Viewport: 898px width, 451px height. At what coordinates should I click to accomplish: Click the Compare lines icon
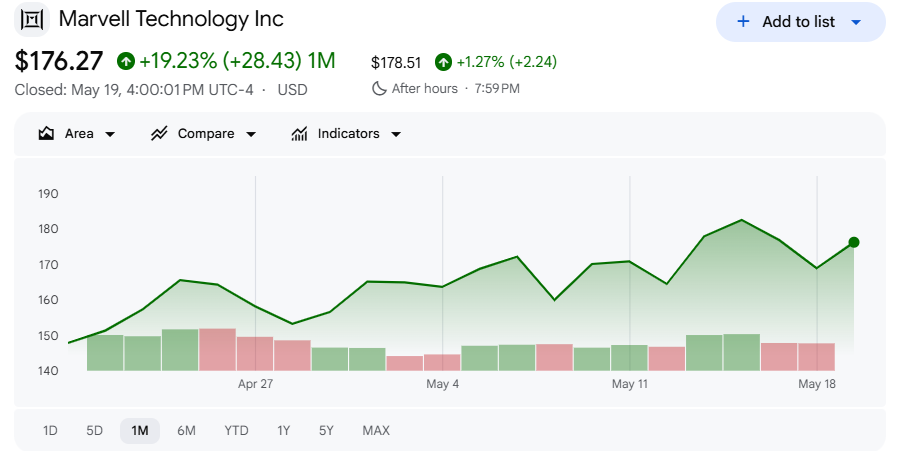click(x=159, y=134)
